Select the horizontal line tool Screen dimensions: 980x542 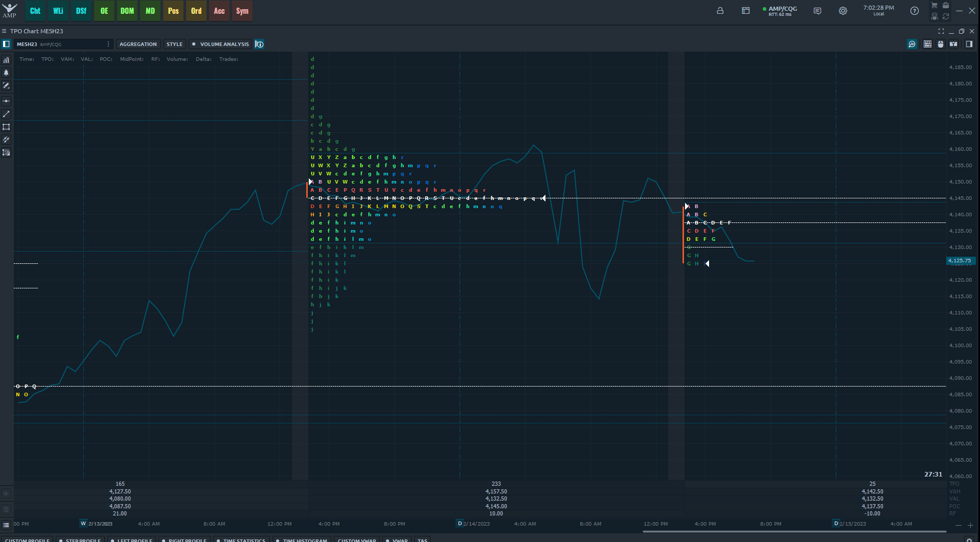point(6,101)
